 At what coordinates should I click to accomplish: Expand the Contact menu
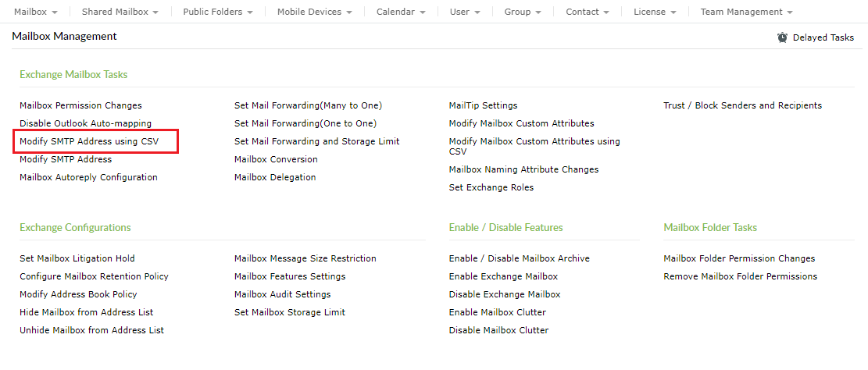click(x=588, y=12)
